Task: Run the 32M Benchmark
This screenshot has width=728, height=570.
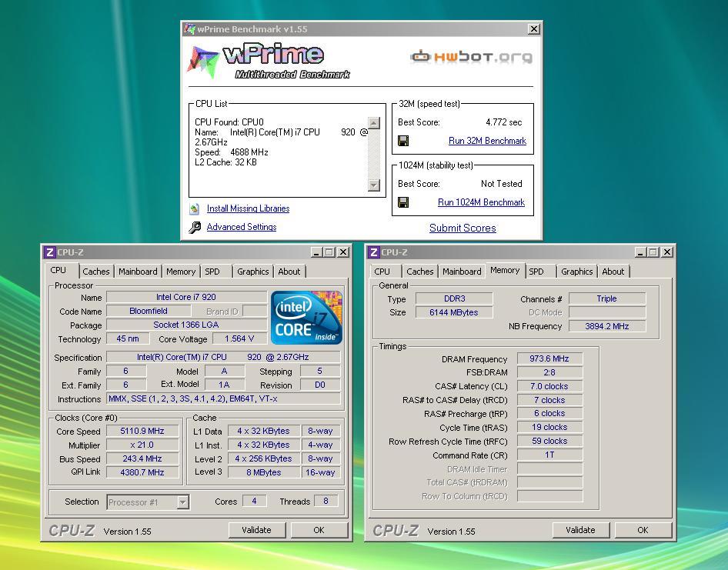Action: [487, 141]
